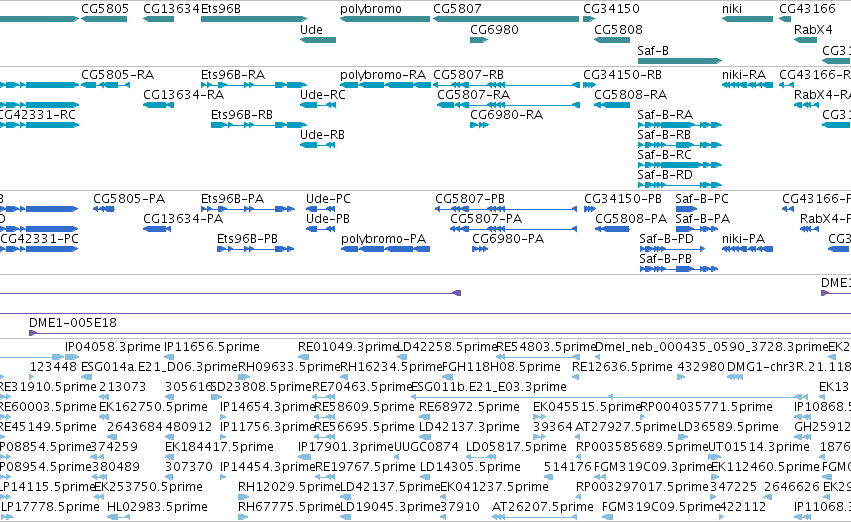Click protein polybromo-PA
Screen dimensions: 851x522
[383, 239]
